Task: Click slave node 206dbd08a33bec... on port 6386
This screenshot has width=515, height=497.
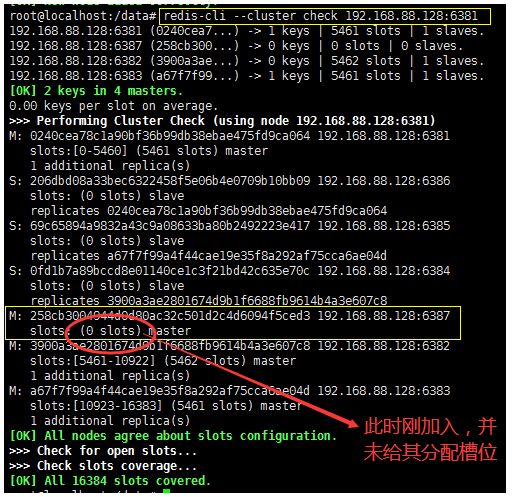Action: pyautogui.click(x=230, y=181)
